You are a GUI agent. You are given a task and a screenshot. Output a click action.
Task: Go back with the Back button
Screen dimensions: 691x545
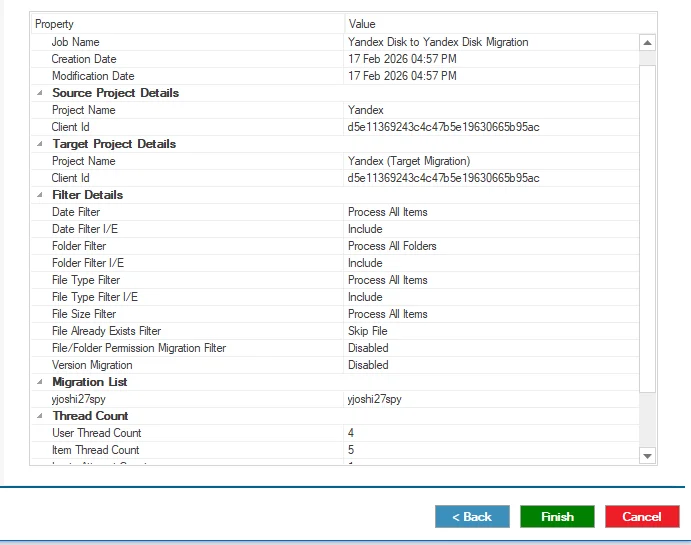click(472, 516)
